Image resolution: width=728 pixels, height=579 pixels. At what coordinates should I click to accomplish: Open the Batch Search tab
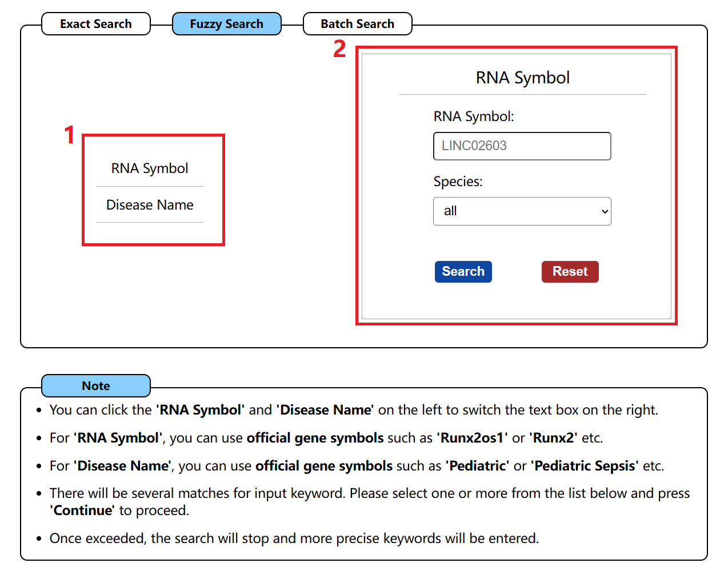pyautogui.click(x=358, y=24)
